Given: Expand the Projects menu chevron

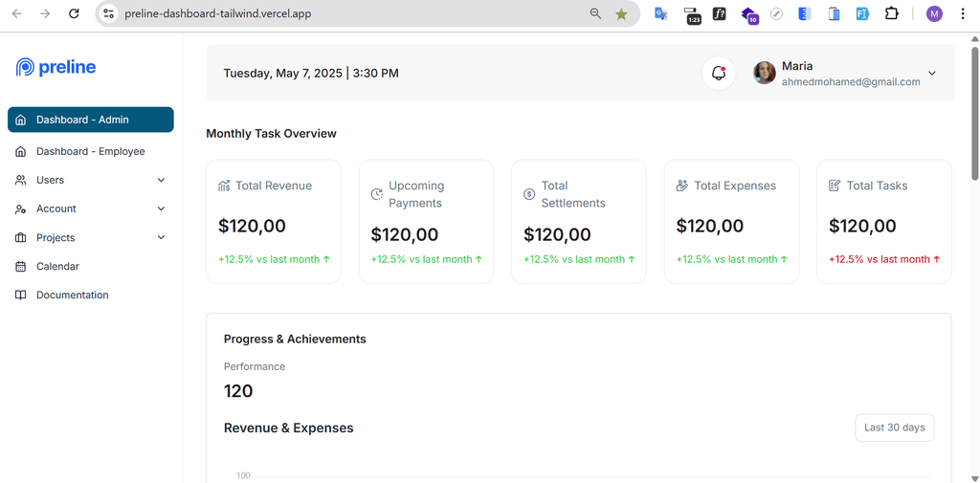Looking at the screenshot, I should click(x=161, y=237).
